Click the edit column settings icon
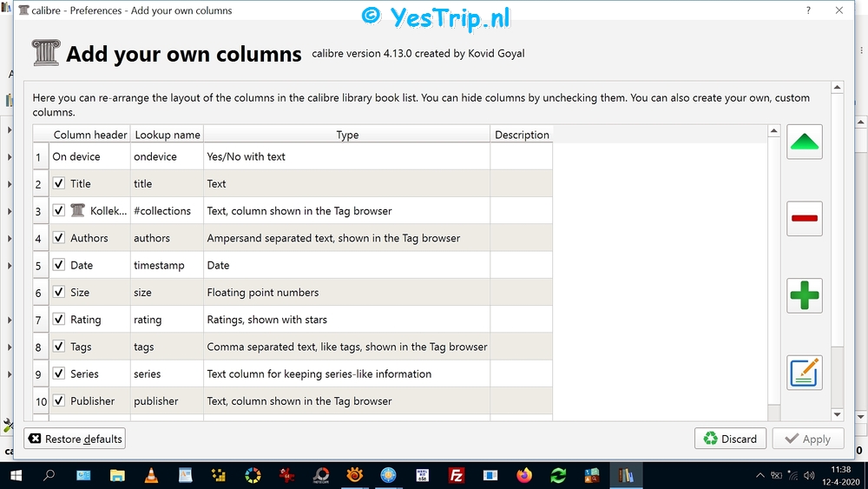 point(805,373)
